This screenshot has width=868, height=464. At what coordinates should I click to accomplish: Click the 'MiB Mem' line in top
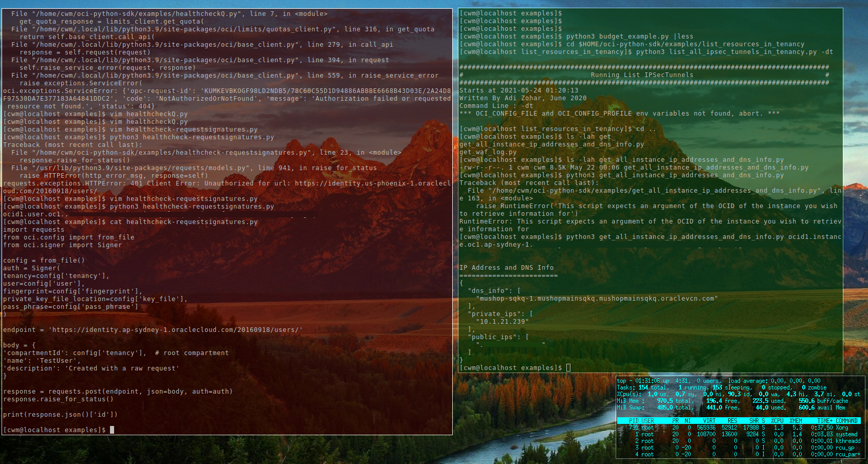(732, 401)
